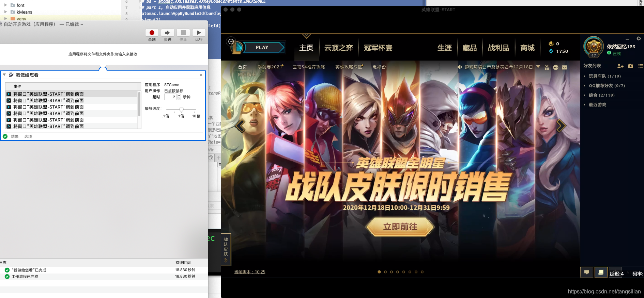Select the 工作流程已完成 log row
This screenshot has height=298, width=644.
(104, 277)
